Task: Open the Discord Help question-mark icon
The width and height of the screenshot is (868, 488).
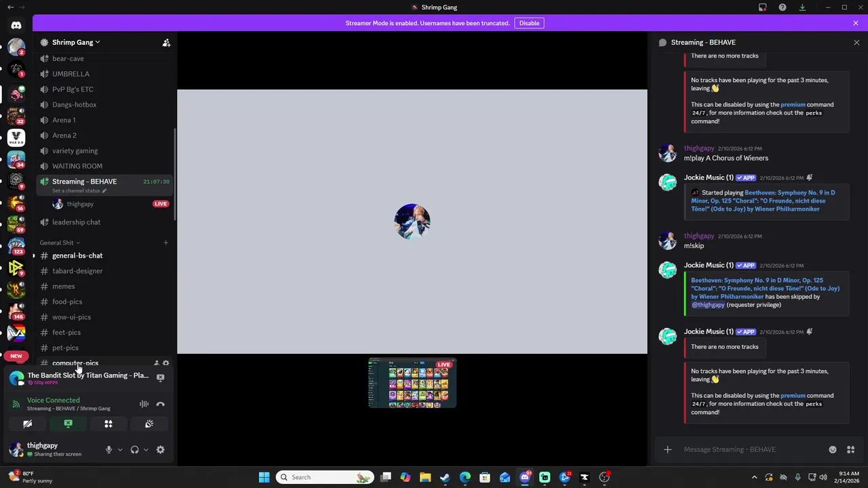Action: 783,7
